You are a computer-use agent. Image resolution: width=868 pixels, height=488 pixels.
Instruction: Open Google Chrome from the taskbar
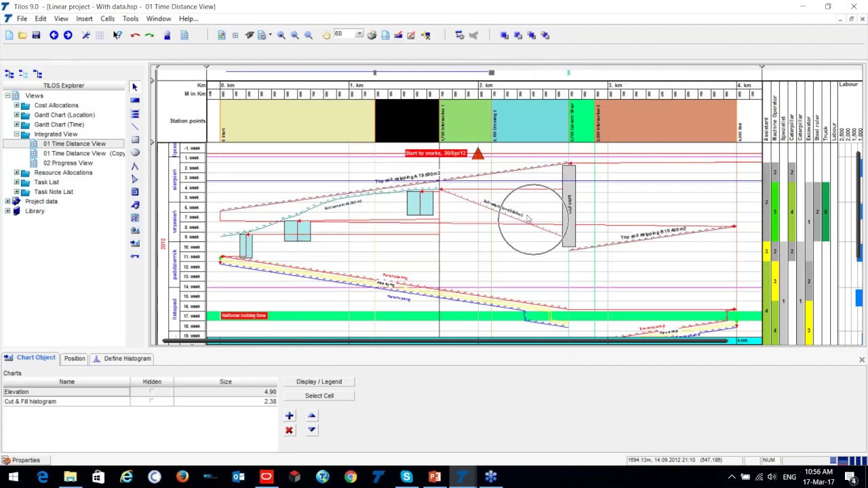pyautogui.click(x=350, y=477)
